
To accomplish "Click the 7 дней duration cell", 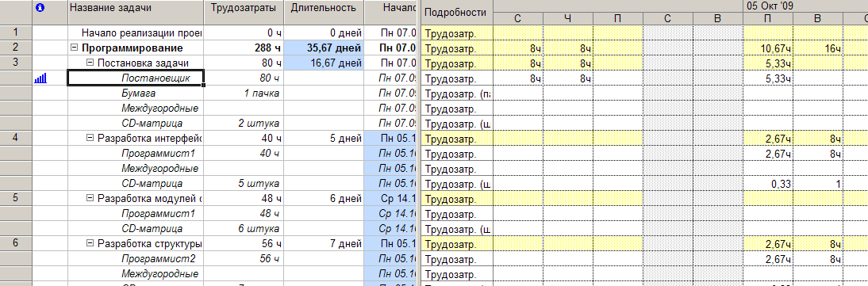I will [x=325, y=243].
